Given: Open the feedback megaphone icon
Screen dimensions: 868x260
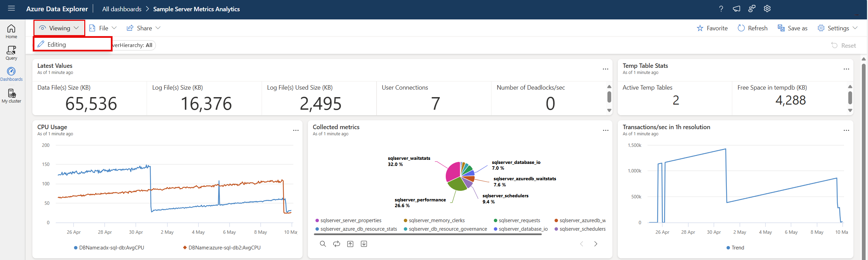Looking at the screenshot, I should coord(736,9).
